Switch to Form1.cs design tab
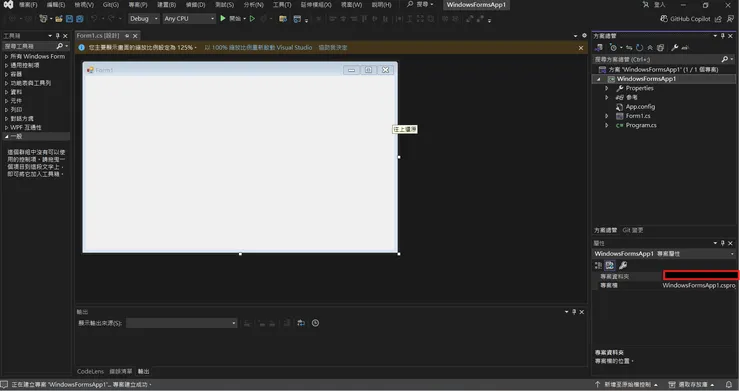 tap(98, 36)
